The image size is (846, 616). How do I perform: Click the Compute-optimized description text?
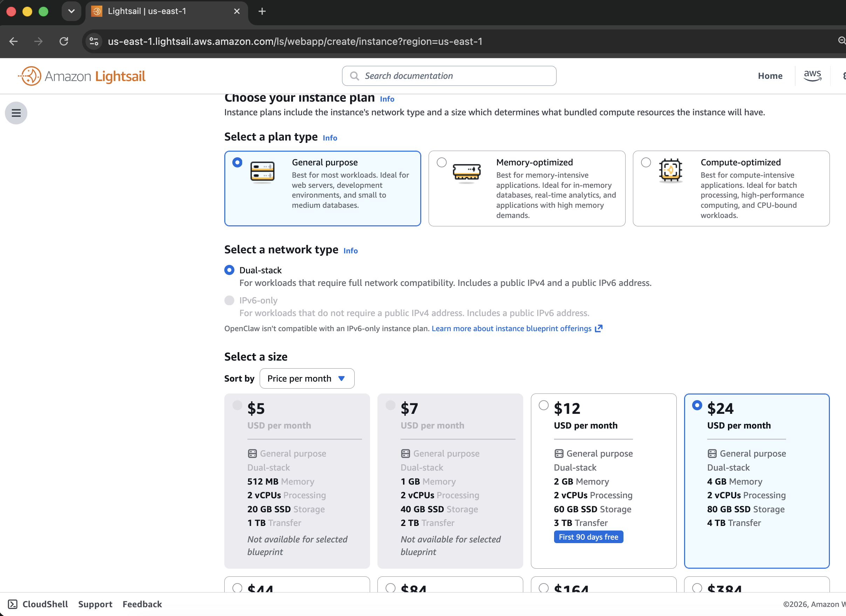click(752, 195)
